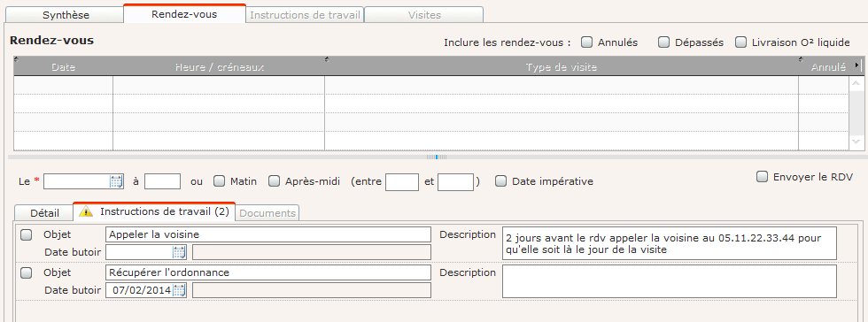Click the grey field beside Appeler la voisine deadline
The image size is (868, 322).
[x=311, y=252]
